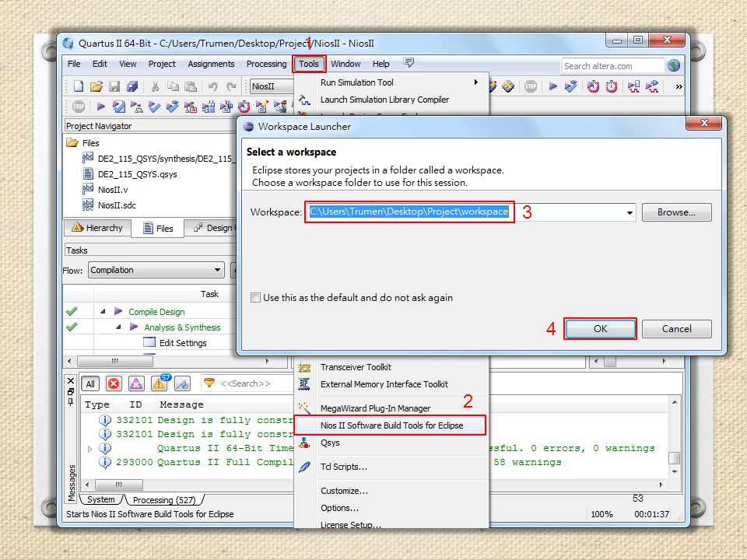Check 'Use this as the default' checkbox
This screenshot has width=747, height=560.
pyautogui.click(x=255, y=298)
